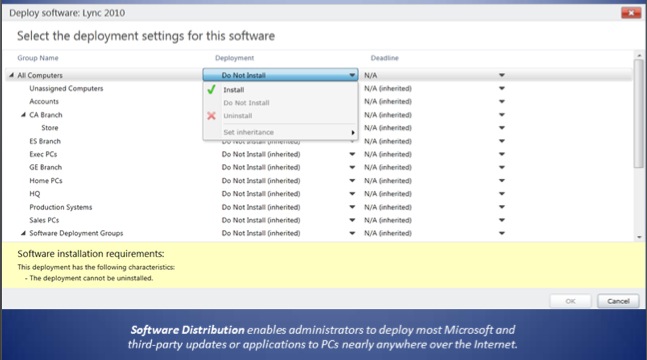
Task: Click Exec PCs Do Not Install (inherited) value
Action: pos(261,154)
